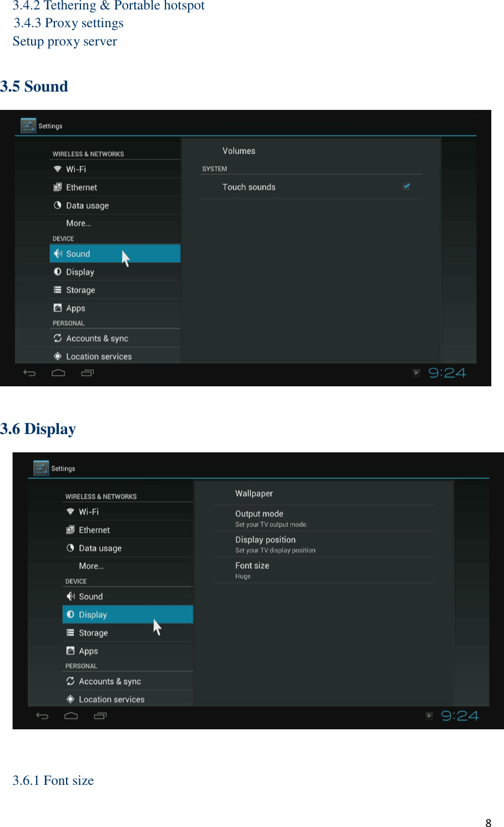This screenshot has width=504, height=827.
Task: Click "Set your TV output mode." text
Action: (271, 525)
